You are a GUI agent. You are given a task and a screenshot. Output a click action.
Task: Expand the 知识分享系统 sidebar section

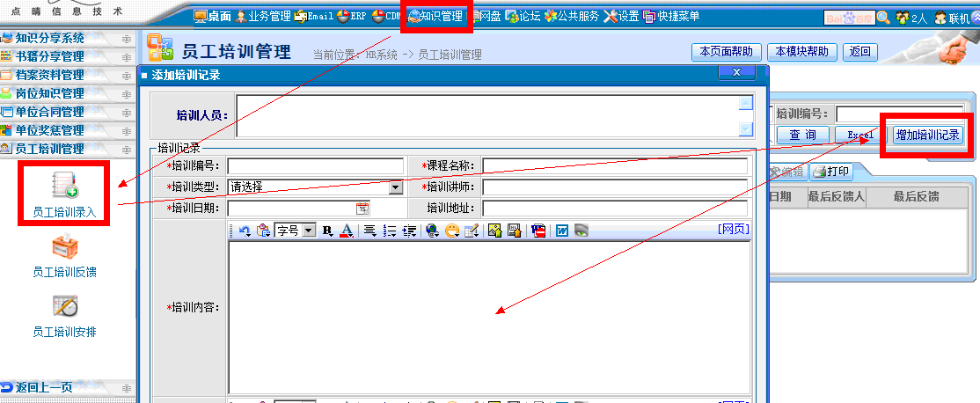click(49, 38)
